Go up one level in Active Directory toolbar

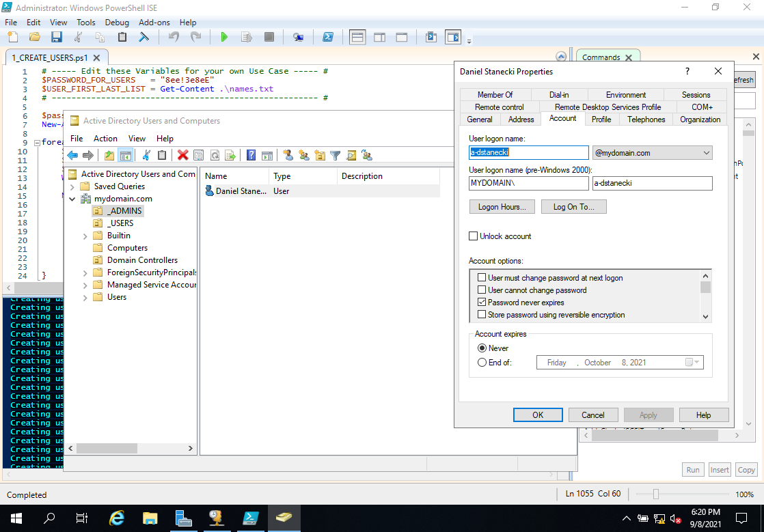[109, 155]
